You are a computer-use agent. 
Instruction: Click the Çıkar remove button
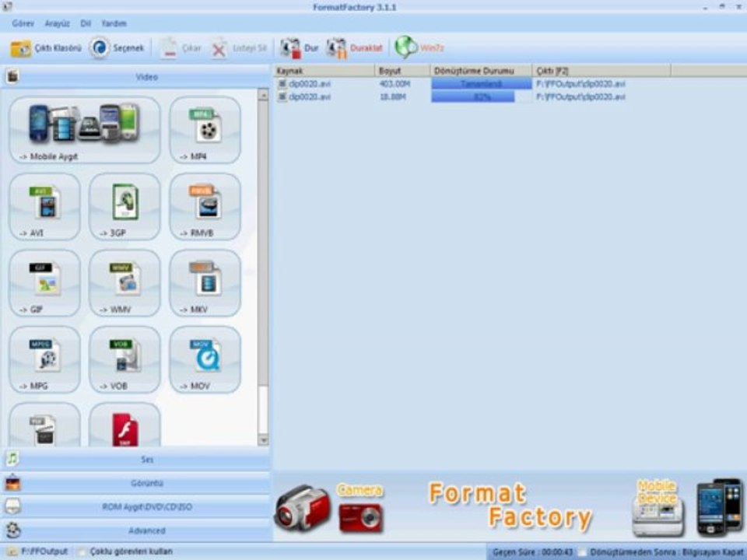[x=180, y=48]
